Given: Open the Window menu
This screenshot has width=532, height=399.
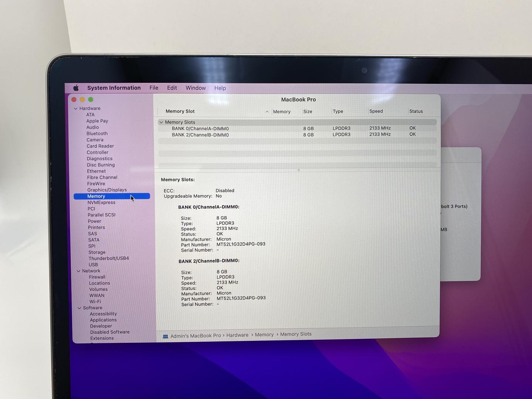Looking at the screenshot, I should pyautogui.click(x=195, y=88).
